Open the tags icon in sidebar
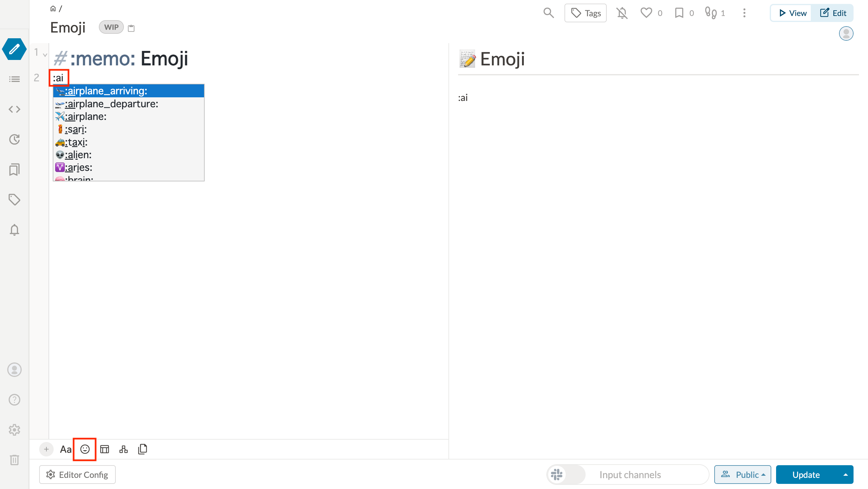Viewport: 868px width, 489px height. [14, 200]
